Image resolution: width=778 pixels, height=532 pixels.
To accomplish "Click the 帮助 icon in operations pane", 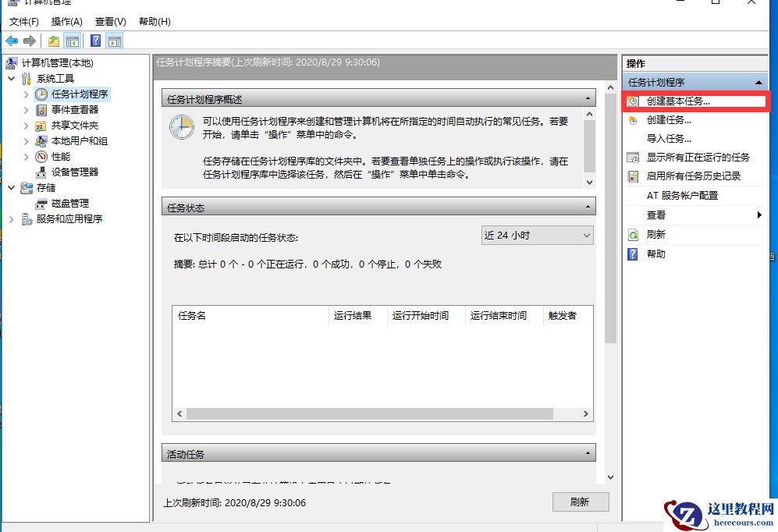I will click(x=632, y=254).
